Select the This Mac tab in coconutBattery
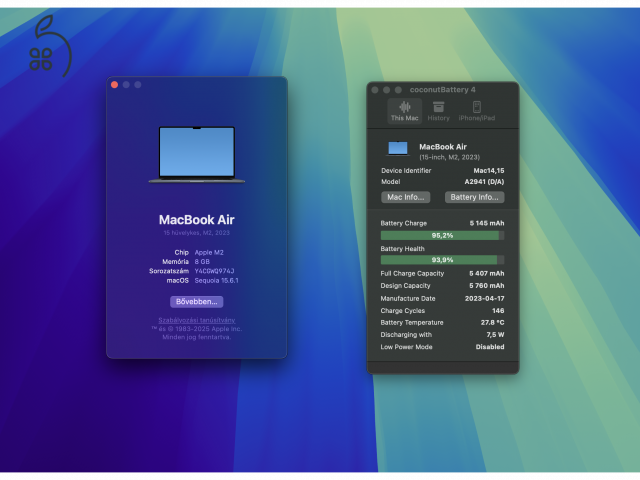Image resolution: width=640 pixels, height=480 pixels. (x=404, y=111)
